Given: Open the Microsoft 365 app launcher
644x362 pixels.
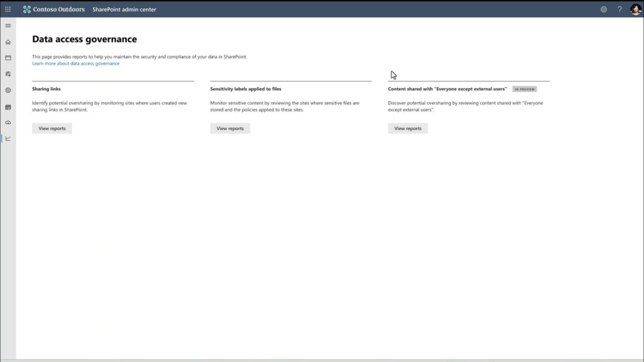Looking at the screenshot, I should pos(8,9).
